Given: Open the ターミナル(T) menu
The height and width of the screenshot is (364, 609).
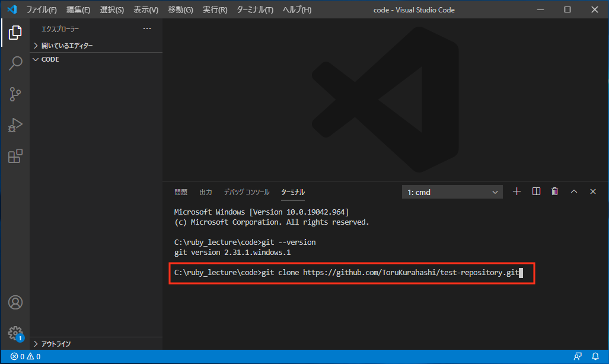Looking at the screenshot, I should click(255, 9).
